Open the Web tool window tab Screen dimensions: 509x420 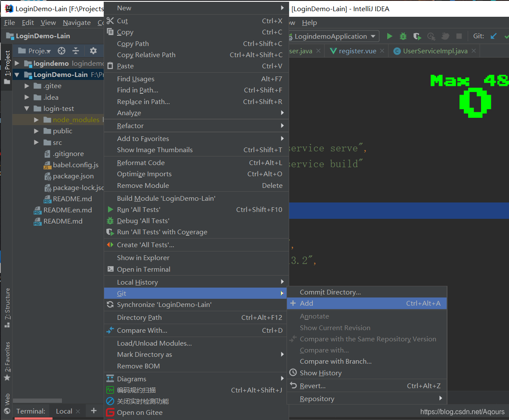(x=7, y=404)
